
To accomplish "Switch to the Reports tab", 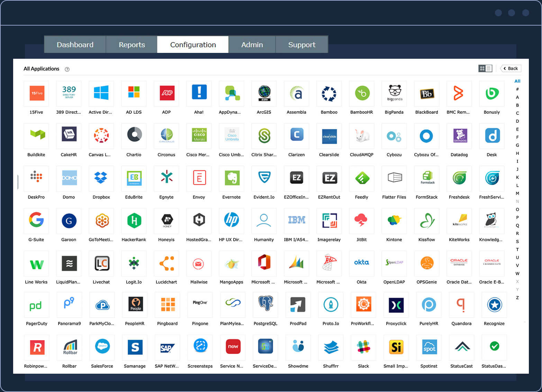I will tap(132, 44).
